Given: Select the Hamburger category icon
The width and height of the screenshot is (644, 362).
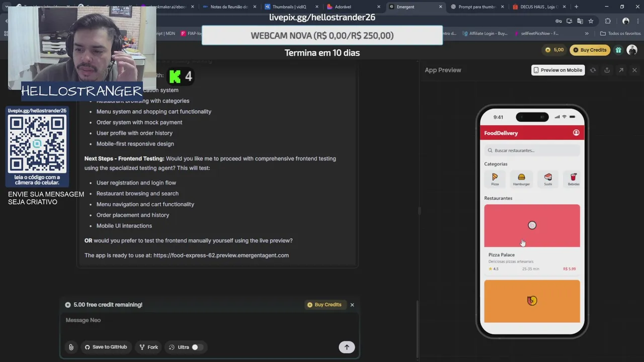Looking at the screenshot, I should tap(521, 178).
